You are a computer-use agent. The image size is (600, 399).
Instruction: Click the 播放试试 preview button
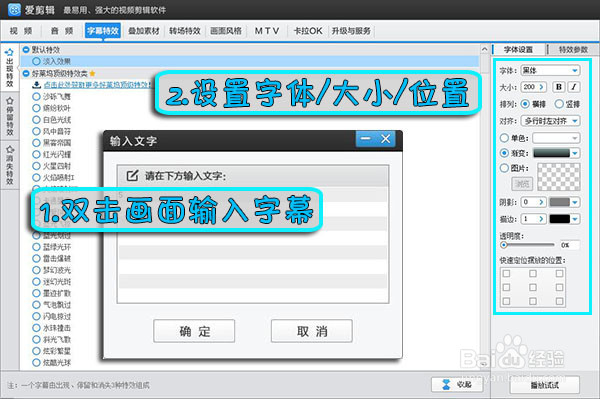pos(545,385)
